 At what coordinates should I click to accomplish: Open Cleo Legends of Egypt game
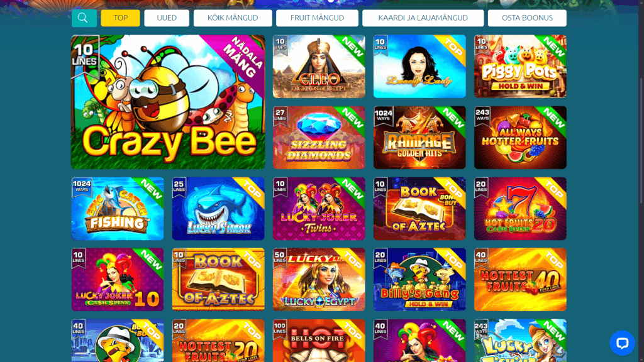point(319,67)
